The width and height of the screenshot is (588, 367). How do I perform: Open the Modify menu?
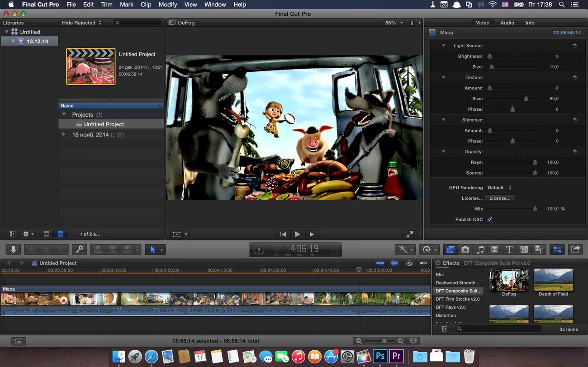pos(168,5)
